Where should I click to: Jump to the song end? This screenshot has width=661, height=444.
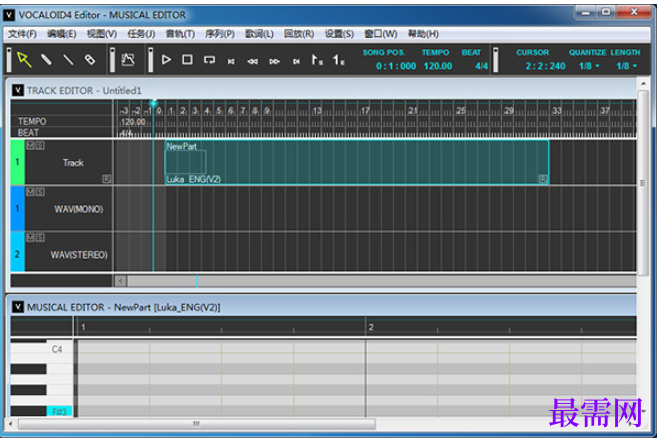296,62
